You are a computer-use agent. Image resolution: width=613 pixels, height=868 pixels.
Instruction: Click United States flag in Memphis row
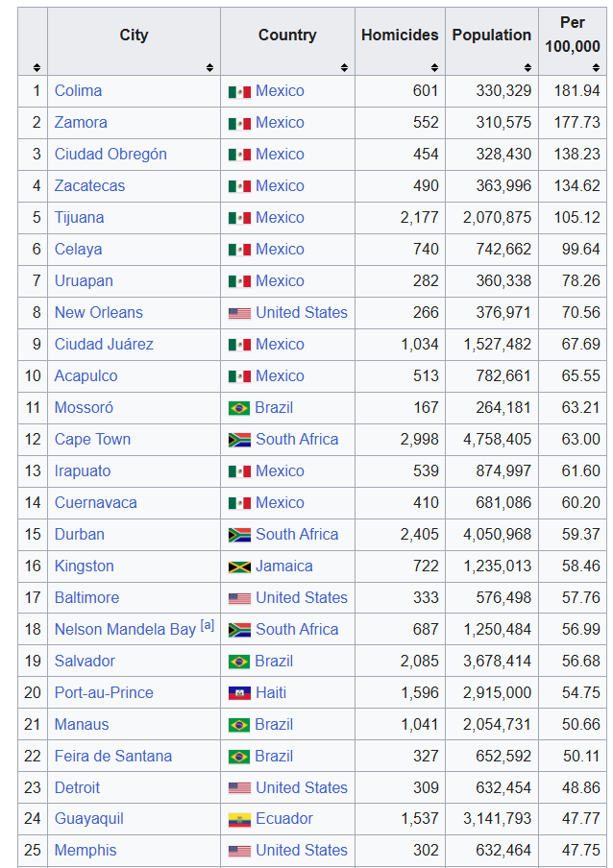(x=239, y=851)
